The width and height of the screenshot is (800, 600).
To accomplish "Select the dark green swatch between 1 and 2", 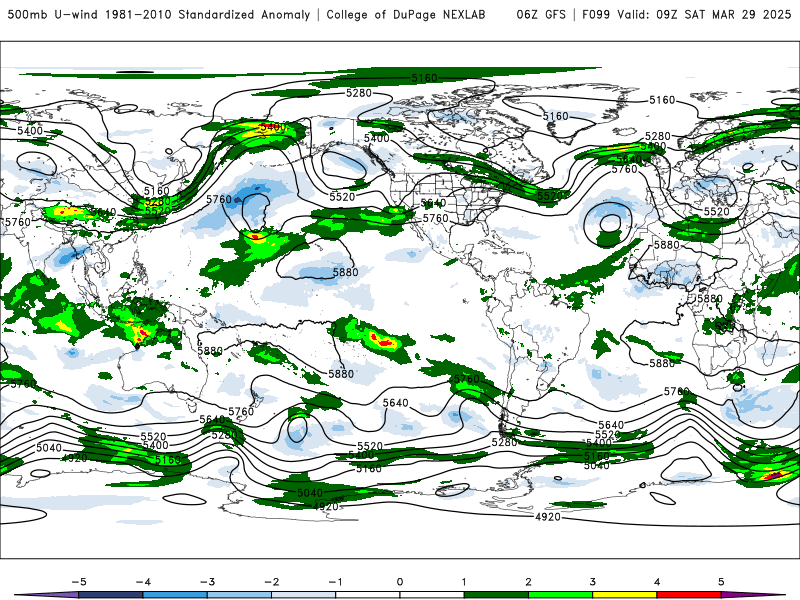I will click(496, 595).
